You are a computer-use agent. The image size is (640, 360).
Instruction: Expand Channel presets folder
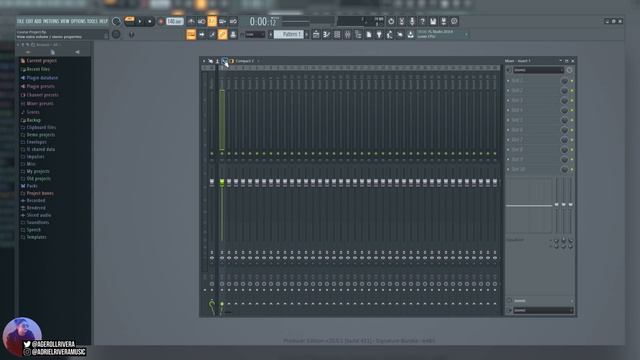(40, 95)
